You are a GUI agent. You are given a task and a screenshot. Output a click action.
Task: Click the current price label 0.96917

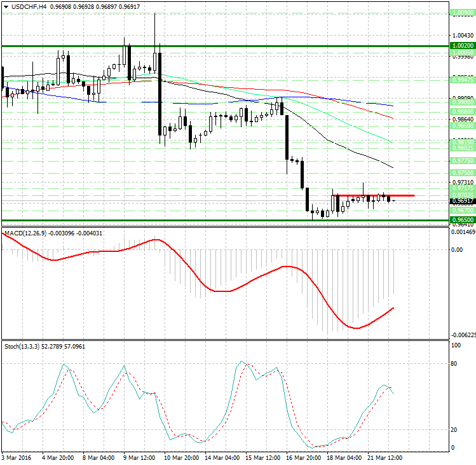pos(463,201)
